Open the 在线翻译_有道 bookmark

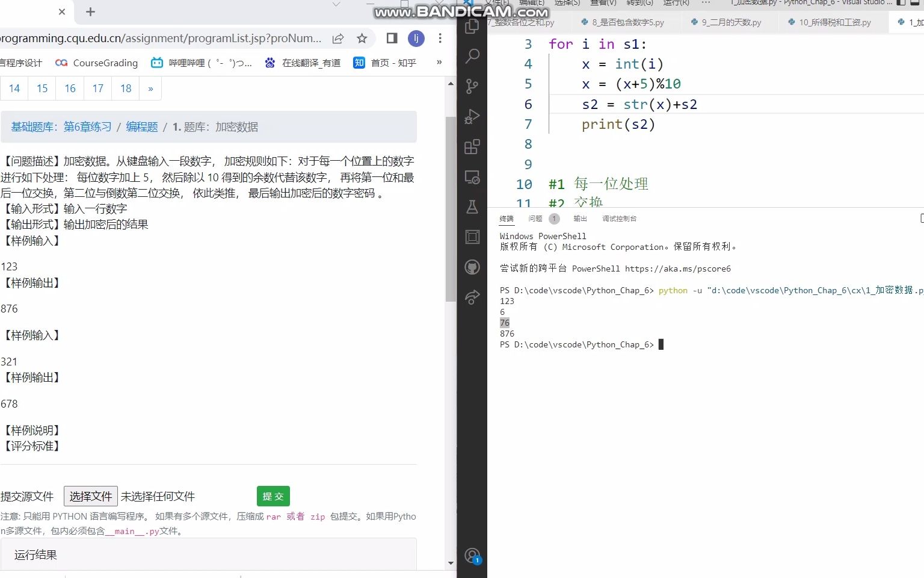[303, 63]
